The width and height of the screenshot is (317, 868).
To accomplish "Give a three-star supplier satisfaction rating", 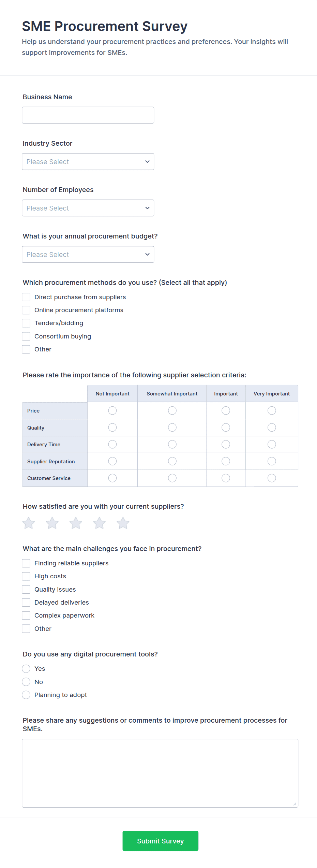I will point(76,523).
